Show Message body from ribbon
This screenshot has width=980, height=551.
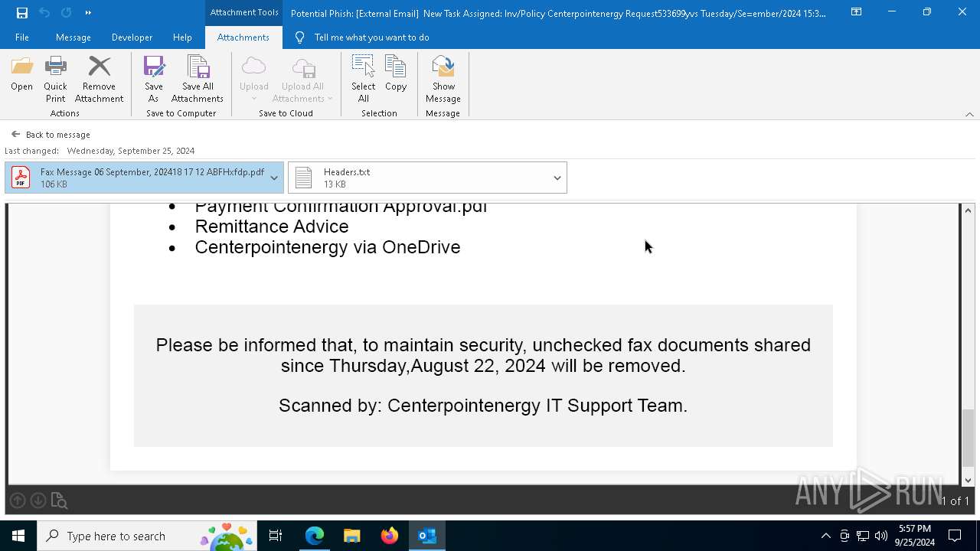coord(443,80)
